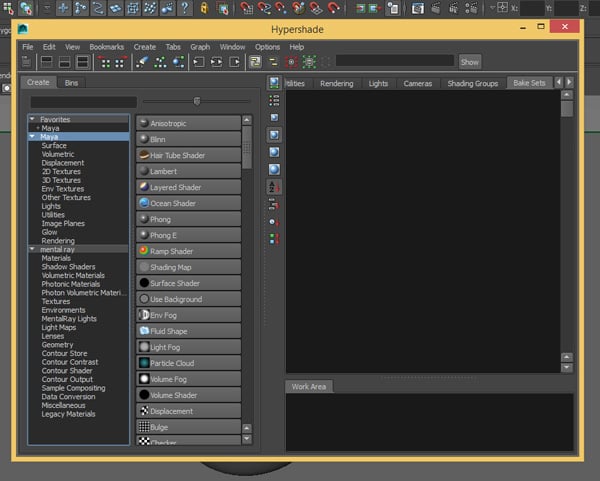Collapse the mental ray tree category
The width and height of the screenshot is (600, 481).
click(32, 249)
